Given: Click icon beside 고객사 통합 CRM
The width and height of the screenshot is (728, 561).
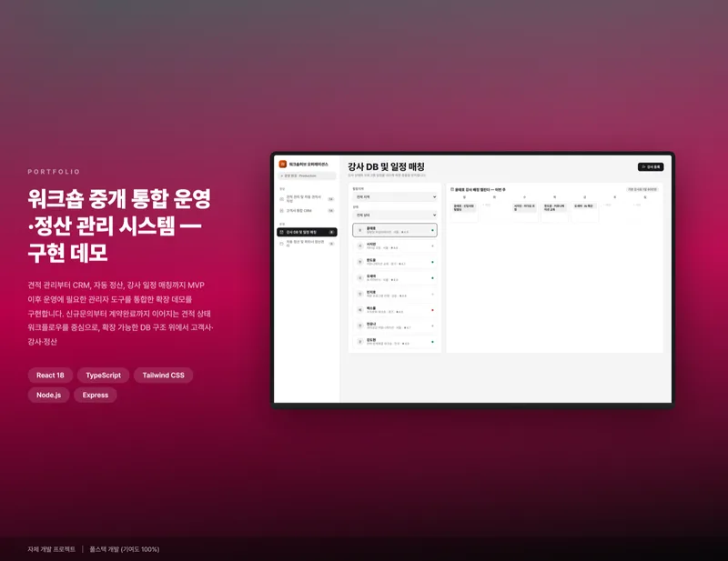Looking at the screenshot, I should [x=281, y=211].
